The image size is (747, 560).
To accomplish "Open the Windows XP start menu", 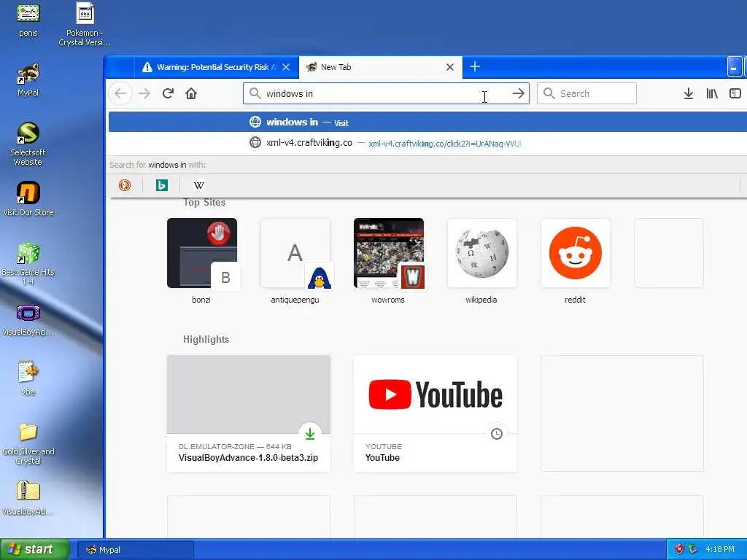I will coord(34,550).
